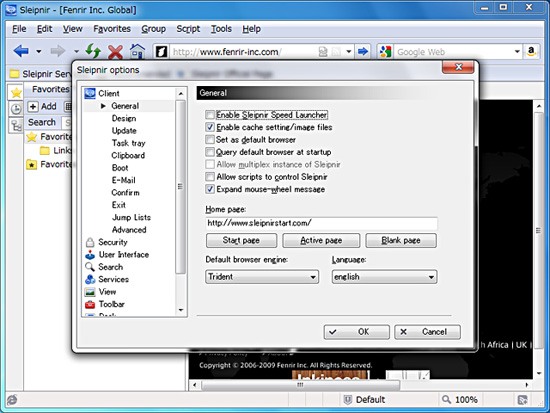Open the Default browser engine Trident dropdown

tap(262, 277)
